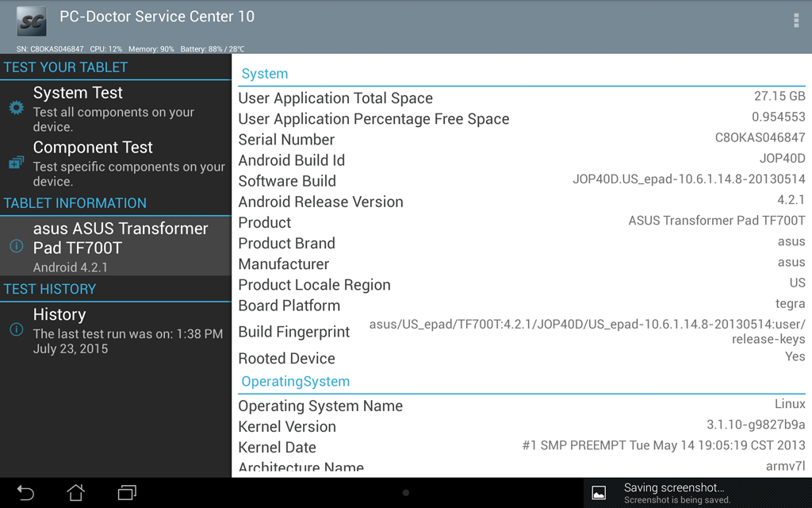Open the Component Test option
812x508 pixels.
[116, 164]
